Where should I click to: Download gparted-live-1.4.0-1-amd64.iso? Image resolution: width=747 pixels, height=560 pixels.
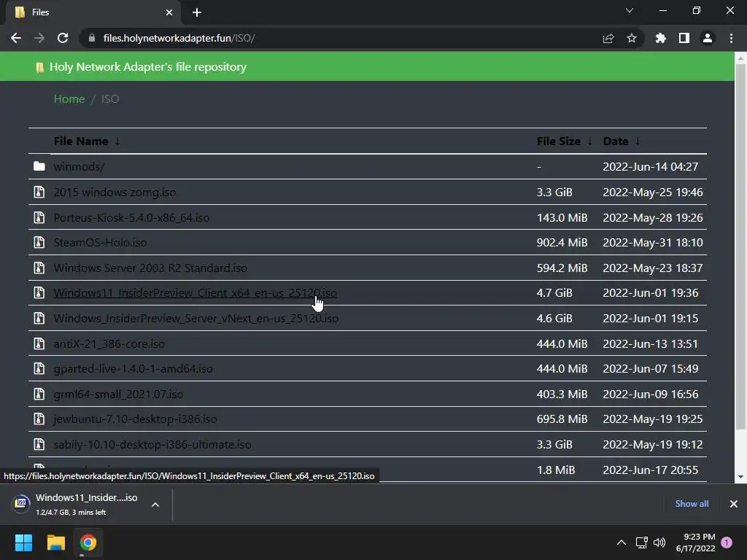[133, 368]
